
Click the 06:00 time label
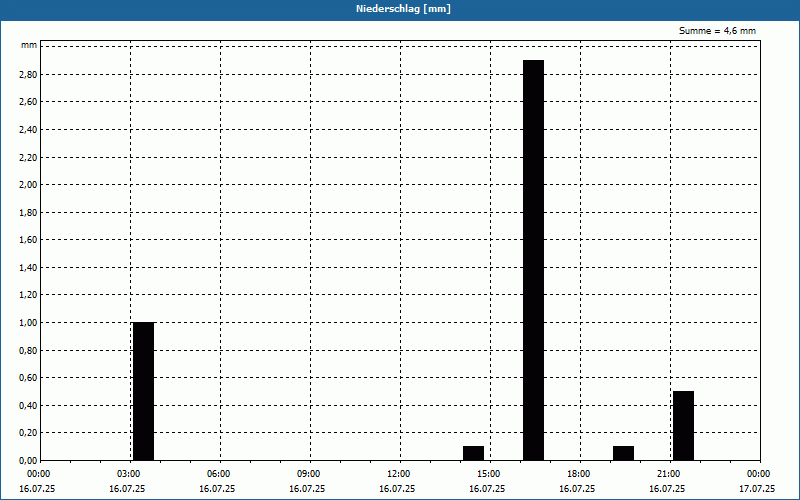[219, 474]
